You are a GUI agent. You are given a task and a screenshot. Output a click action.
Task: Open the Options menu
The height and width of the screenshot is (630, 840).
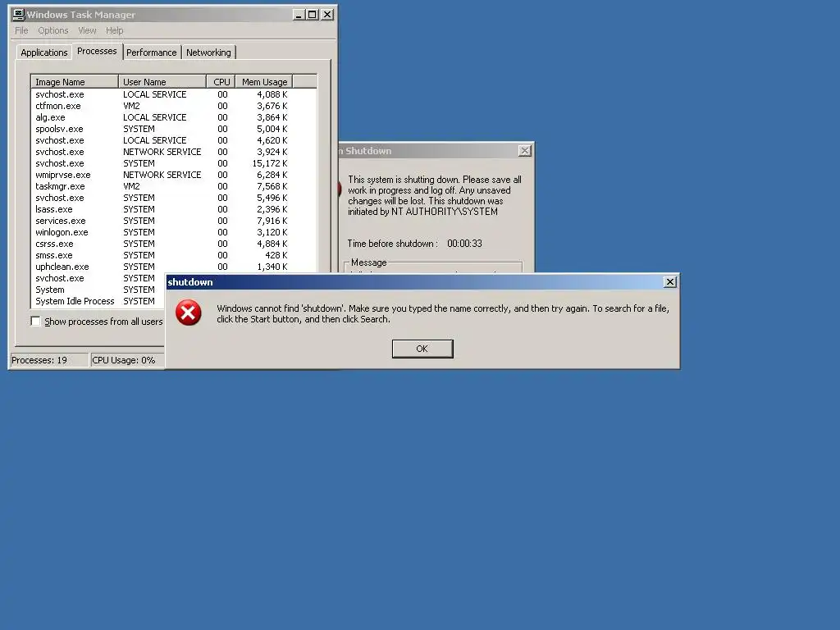pyautogui.click(x=53, y=30)
